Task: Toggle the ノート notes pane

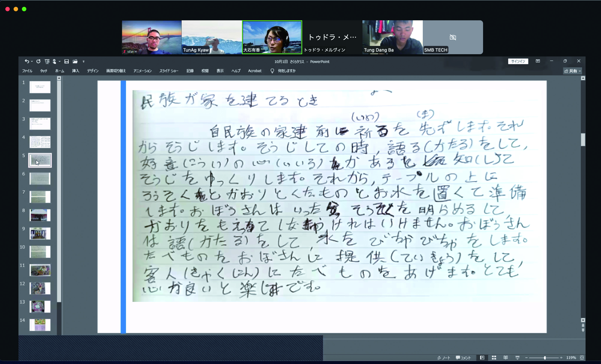Action: coord(444,358)
